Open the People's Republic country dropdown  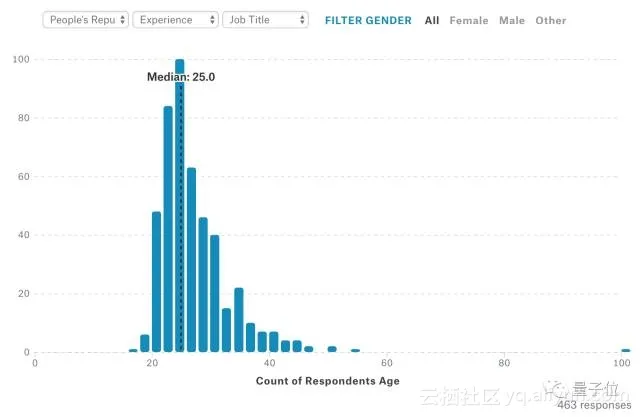point(86,20)
